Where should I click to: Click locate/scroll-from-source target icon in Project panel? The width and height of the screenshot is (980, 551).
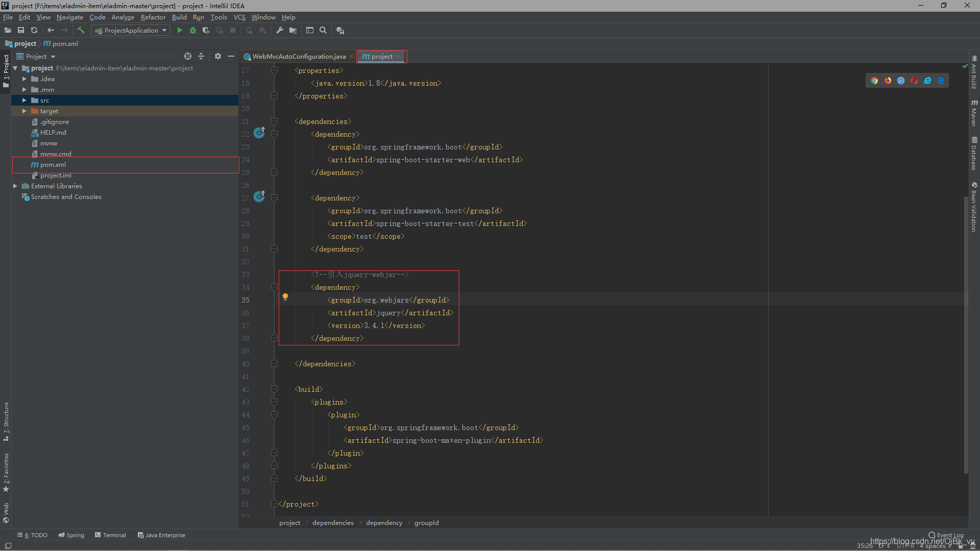187,57
